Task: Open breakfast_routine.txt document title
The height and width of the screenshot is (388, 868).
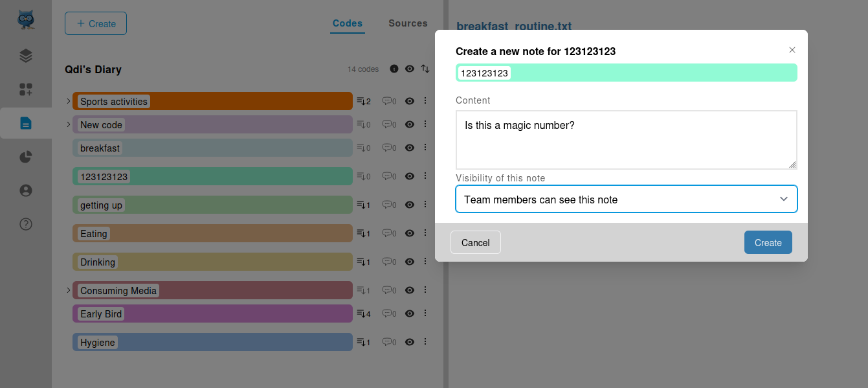Action: pos(514,26)
